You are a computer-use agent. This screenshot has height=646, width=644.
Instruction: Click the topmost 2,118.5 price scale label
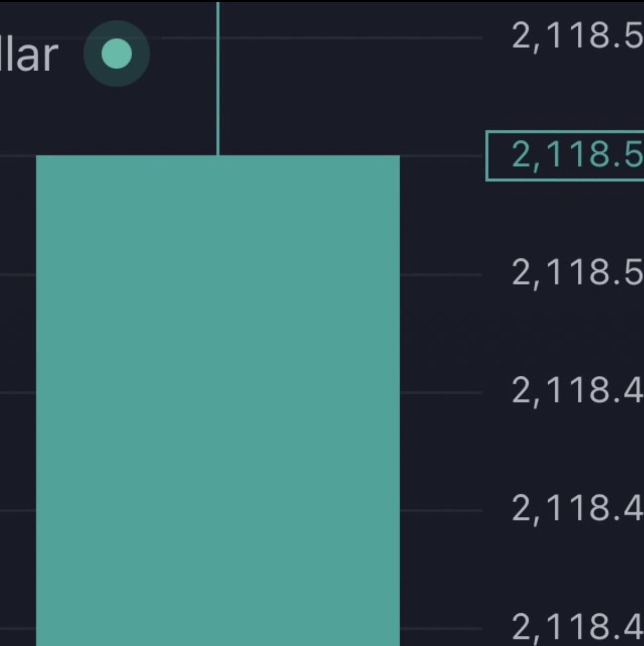point(577,38)
